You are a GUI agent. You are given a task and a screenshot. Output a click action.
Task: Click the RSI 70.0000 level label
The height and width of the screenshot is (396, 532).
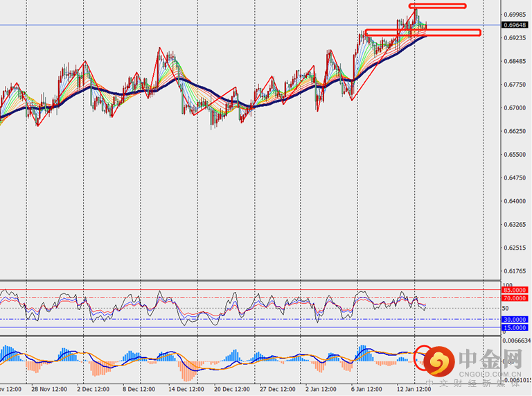pyautogui.click(x=515, y=298)
